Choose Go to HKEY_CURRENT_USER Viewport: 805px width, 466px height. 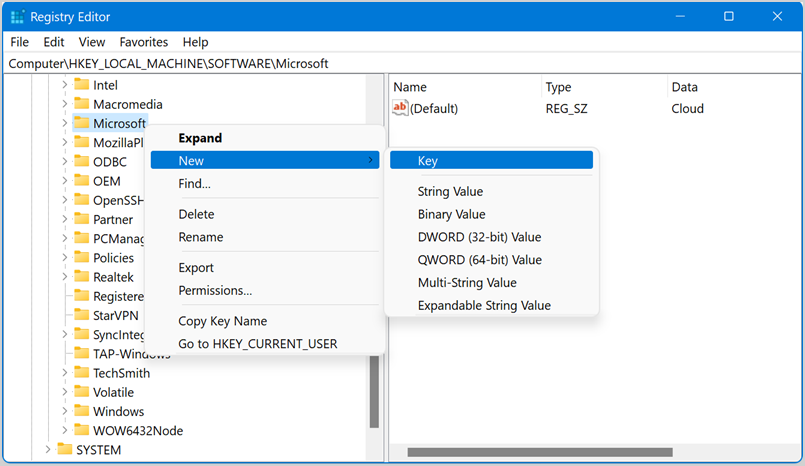pyautogui.click(x=257, y=344)
